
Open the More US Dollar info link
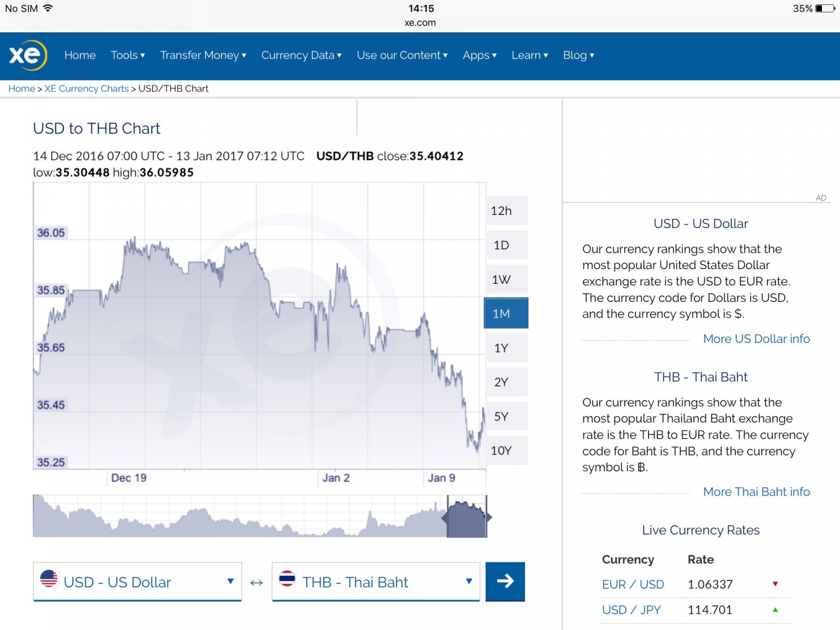point(756,339)
